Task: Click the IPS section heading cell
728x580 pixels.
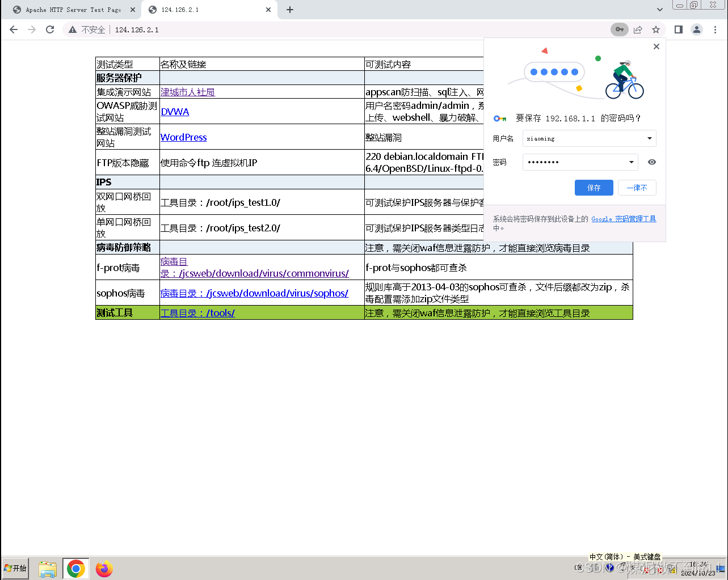Action: tap(128, 182)
